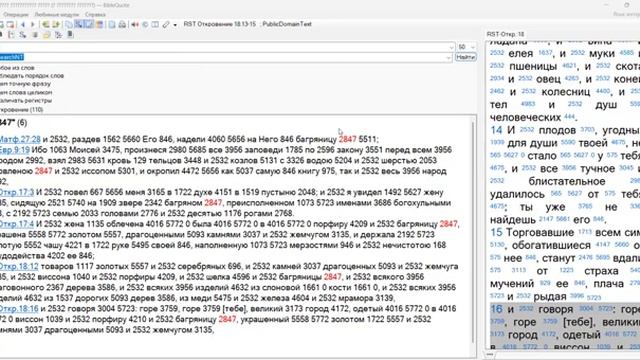Click the second highlighted blue toggle icon
This screenshot has height=360, width=640.
click(89, 24)
